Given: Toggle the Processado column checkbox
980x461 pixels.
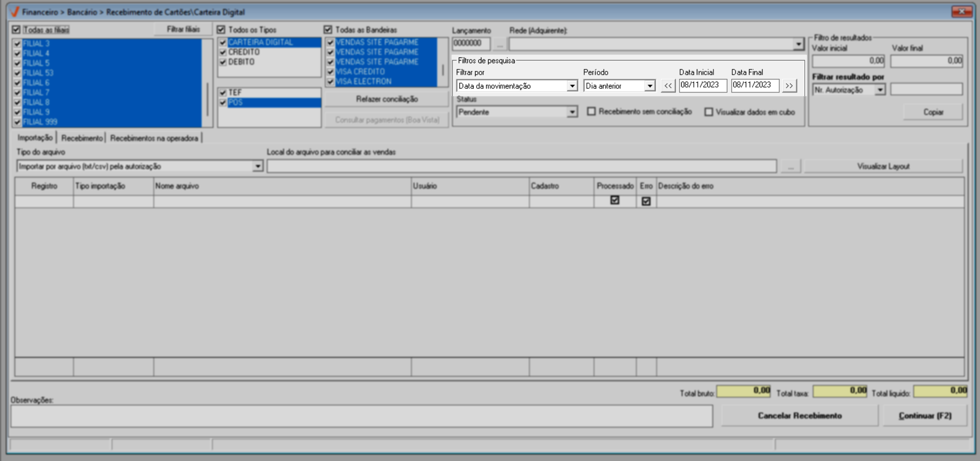Looking at the screenshot, I should coord(614,200).
